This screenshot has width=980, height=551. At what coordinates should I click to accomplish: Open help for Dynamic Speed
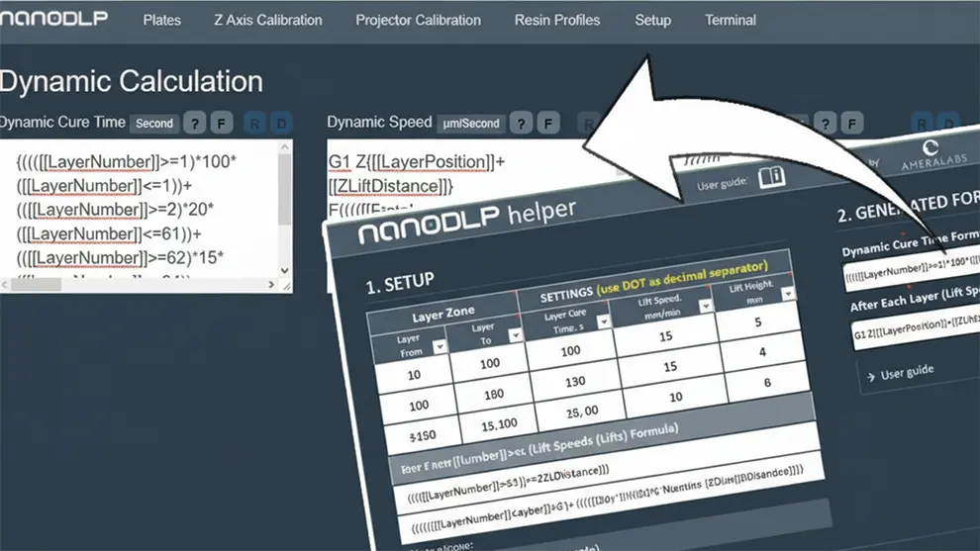tap(521, 124)
